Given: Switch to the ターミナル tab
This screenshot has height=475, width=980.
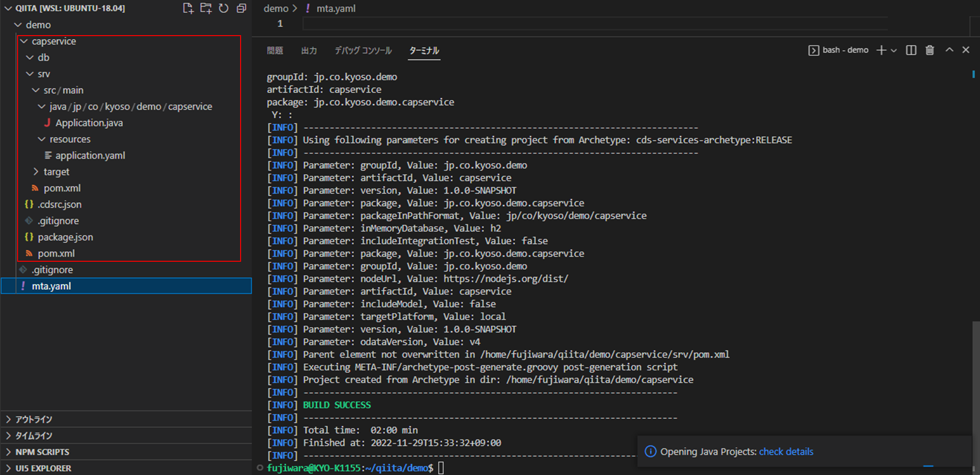Looking at the screenshot, I should (x=424, y=50).
